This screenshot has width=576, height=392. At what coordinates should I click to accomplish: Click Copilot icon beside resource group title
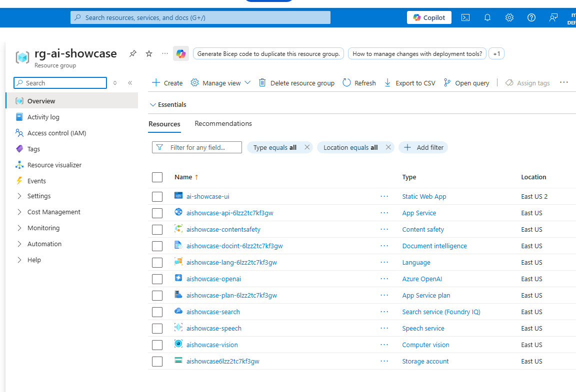tap(180, 53)
